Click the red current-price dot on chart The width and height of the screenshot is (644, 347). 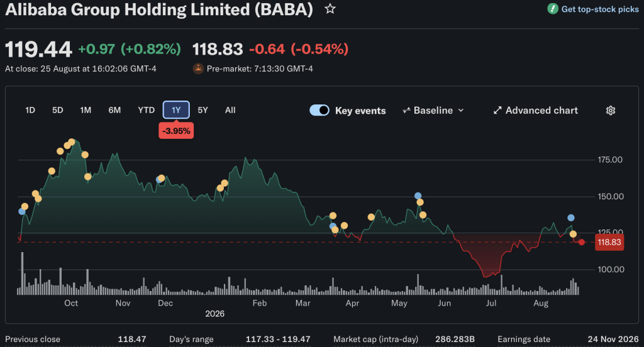pos(581,242)
